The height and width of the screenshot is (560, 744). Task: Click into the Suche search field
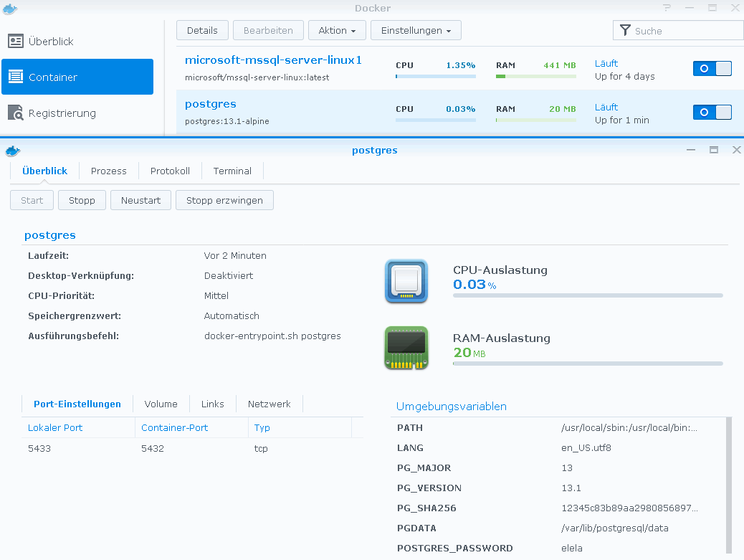pyautogui.click(x=685, y=31)
